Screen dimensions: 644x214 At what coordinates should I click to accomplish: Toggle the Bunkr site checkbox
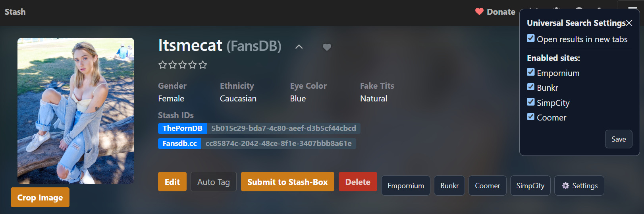coord(531,87)
